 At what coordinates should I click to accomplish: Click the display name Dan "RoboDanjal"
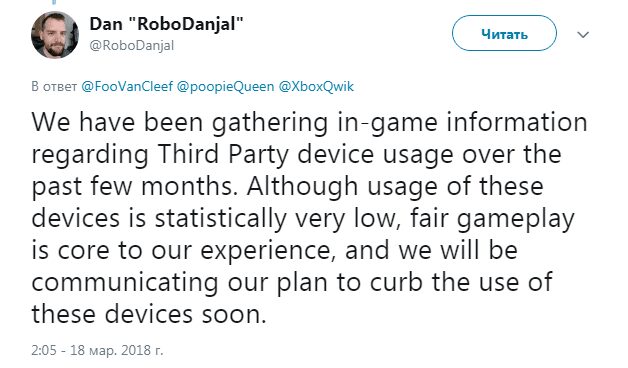[x=166, y=24]
